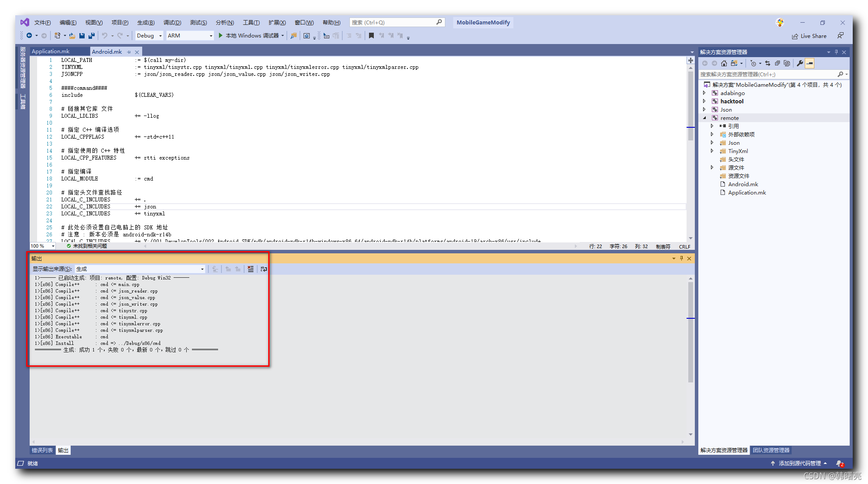Image resolution: width=868 pixels, height=484 pixels.
Task: Open the 100 % zoom level dropdown
Action: coord(42,246)
